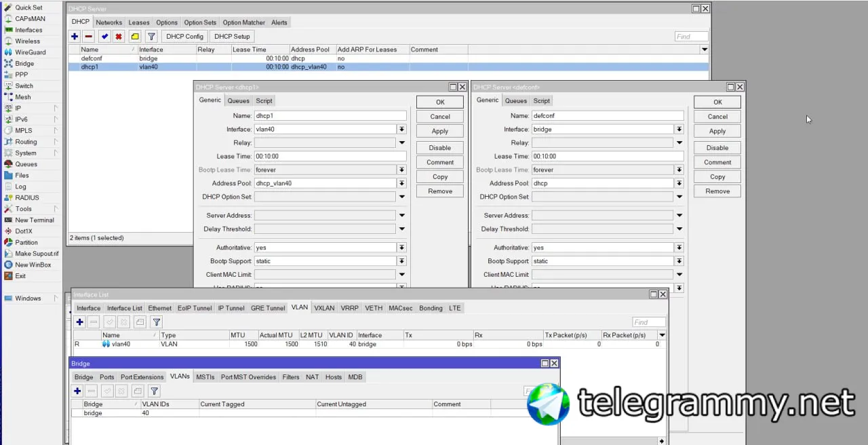
Task: Click filter icon in Bridge window toolbar
Action: coord(154,391)
